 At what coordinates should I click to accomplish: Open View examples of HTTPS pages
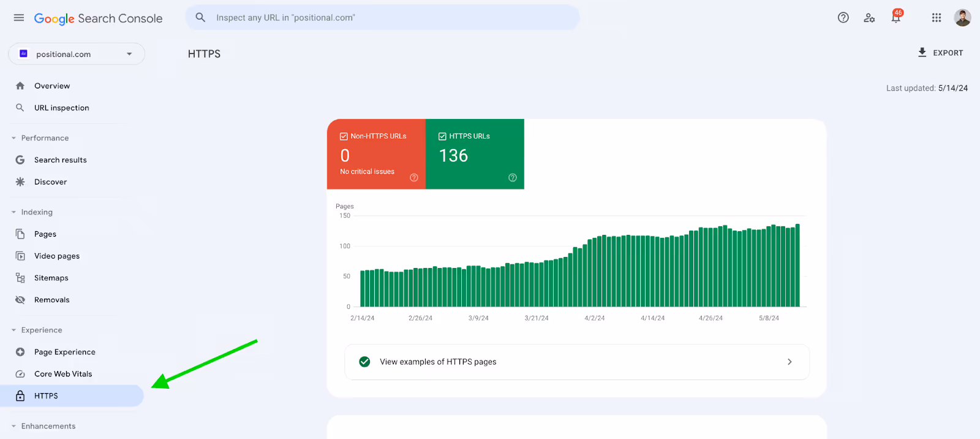[x=577, y=362]
